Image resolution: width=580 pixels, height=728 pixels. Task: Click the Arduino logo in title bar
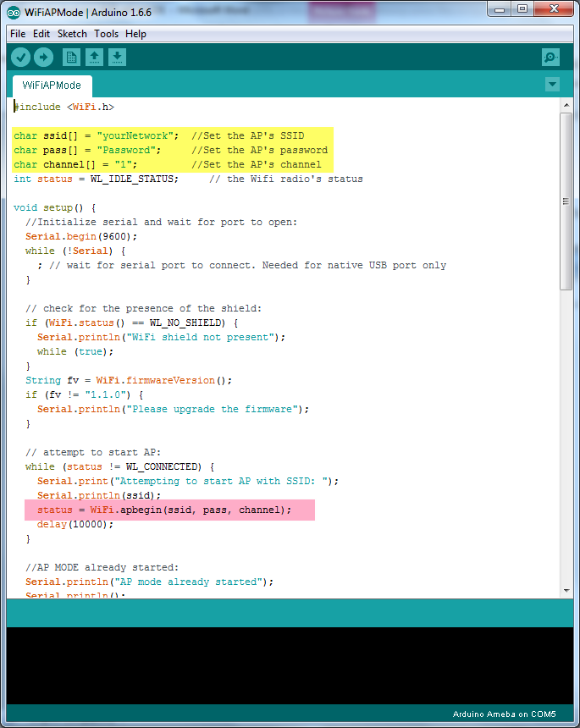click(14, 13)
